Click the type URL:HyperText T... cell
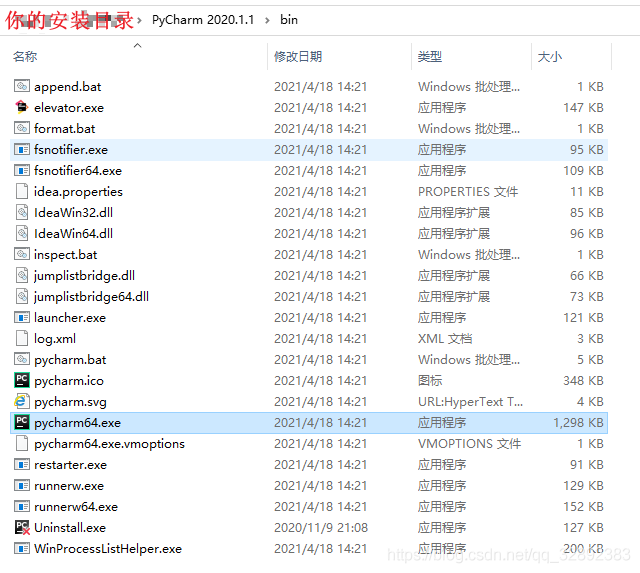640x573 pixels. tap(470, 402)
